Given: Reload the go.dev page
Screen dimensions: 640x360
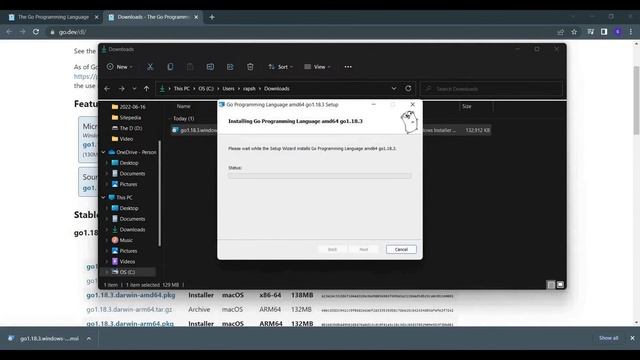Looking at the screenshot, I should point(36,32).
